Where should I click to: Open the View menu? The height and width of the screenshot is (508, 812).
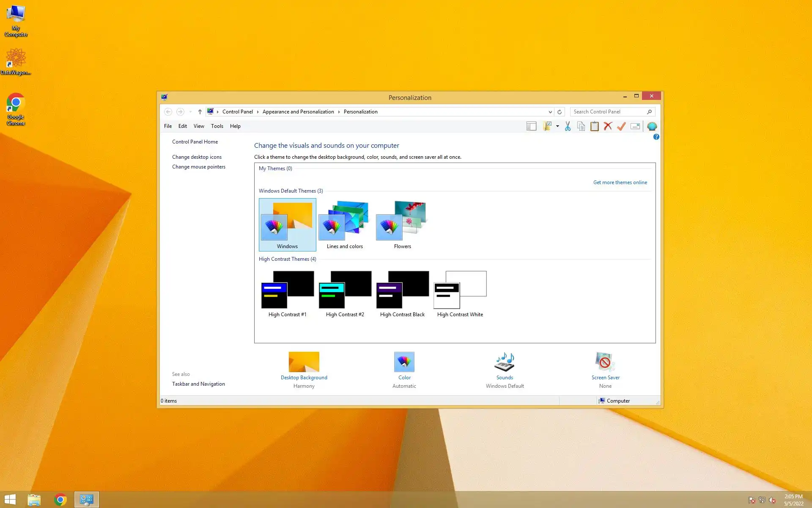199,126
